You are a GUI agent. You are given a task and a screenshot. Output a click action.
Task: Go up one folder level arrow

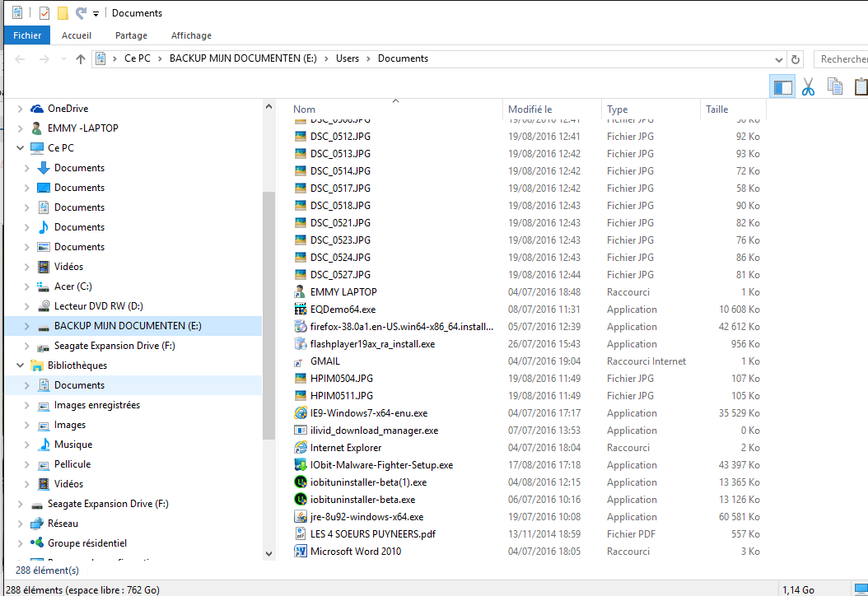click(80, 58)
